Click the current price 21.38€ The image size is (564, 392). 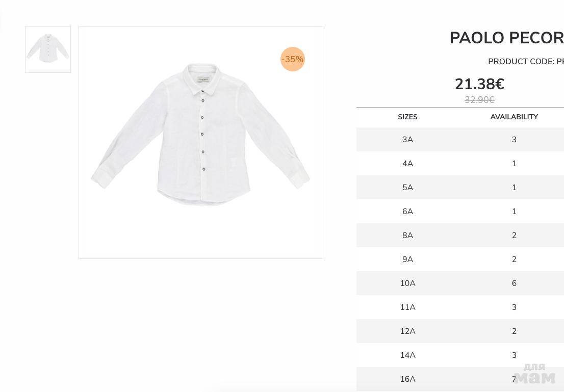click(479, 84)
